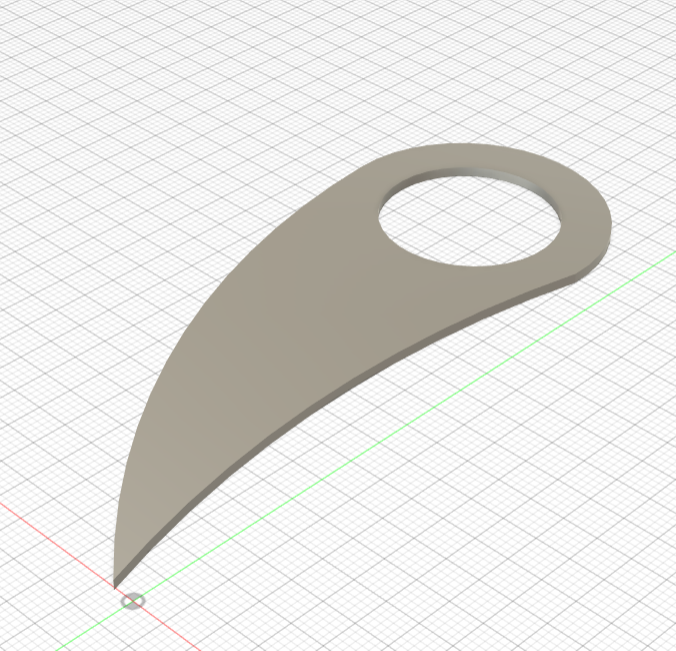Click empty grid in the top-left corner
This screenshot has height=651, width=676.
coord(40,40)
